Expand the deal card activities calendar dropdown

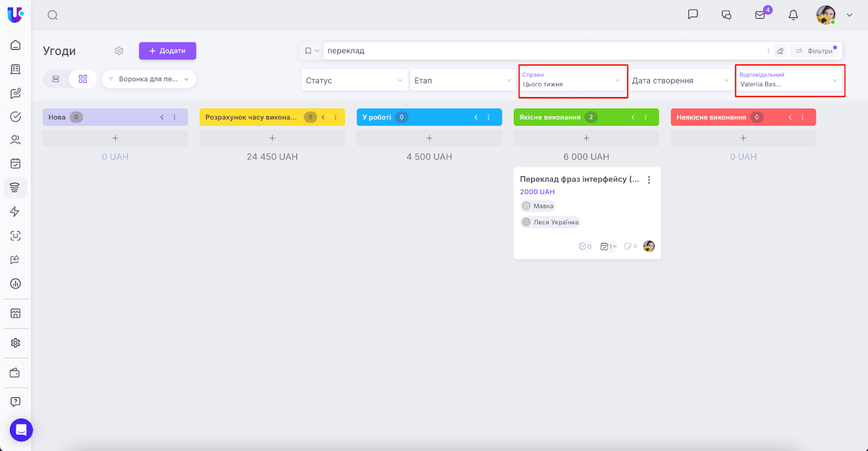tap(609, 247)
